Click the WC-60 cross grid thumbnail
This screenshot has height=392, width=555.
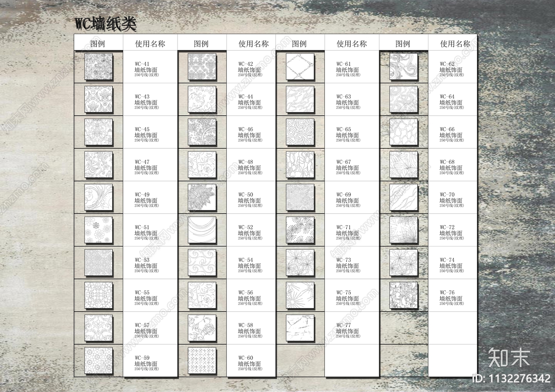point(202,361)
